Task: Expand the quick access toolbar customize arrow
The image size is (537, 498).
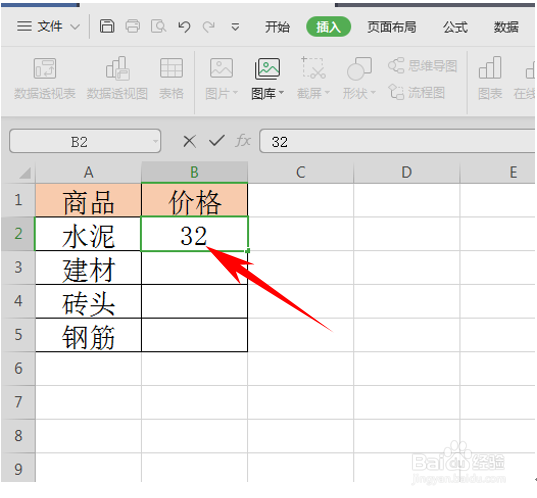Action: (x=235, y=27)
